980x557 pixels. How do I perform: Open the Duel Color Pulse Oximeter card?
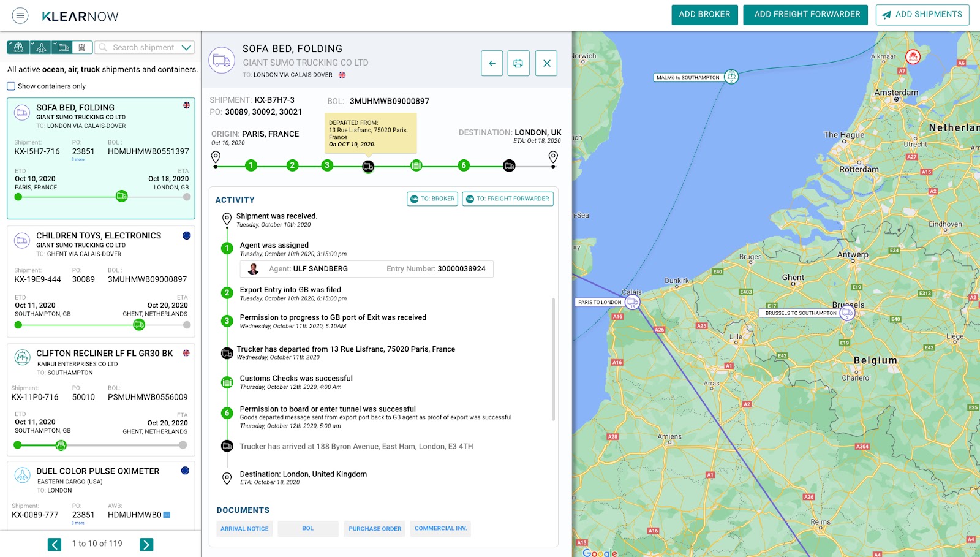(x=101, y=496)
